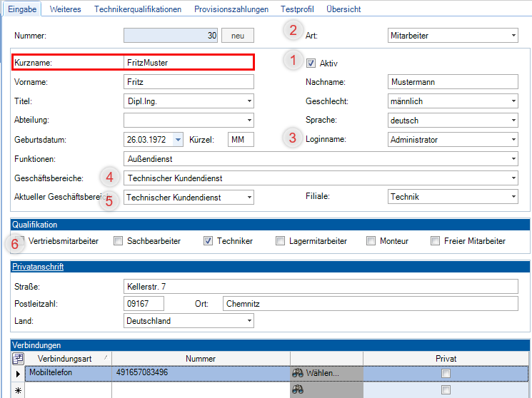
Task: Switch to the Technikerqualifikationen tab
Action: click(138, 9)
